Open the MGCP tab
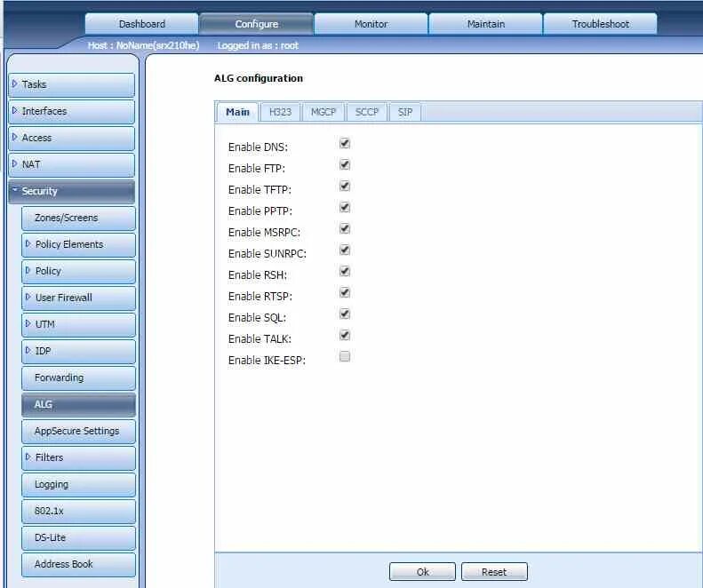Viewport: 703px width, 588px height. [x=324, y=112]
